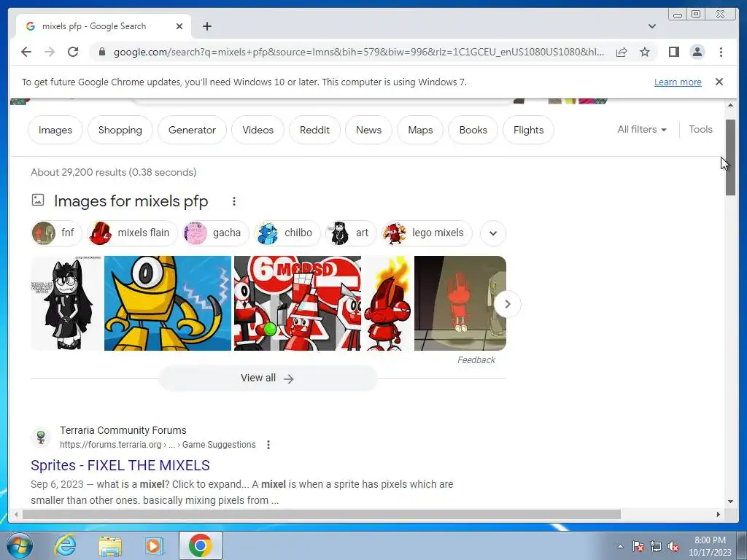Viewport: 747px width, 560px height.
Task: Open Windows Media Player from taskbar
Action: click(x=155, y=545)
